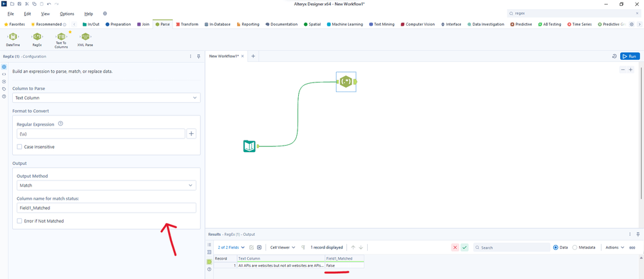Click the Column name for match status field
This screenshot has width=644, height=279.
pyautogui.click(x=106, y=208)
